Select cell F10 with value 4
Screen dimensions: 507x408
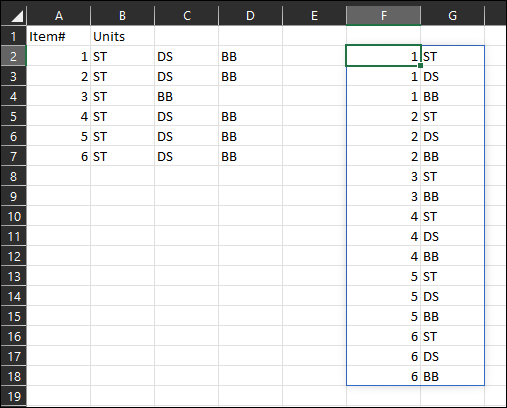pyautogui.click(x=383, y=216)
